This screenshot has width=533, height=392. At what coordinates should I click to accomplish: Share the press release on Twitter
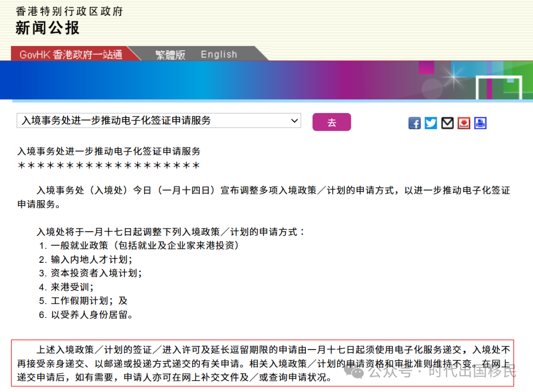click(x=431, y=123)
